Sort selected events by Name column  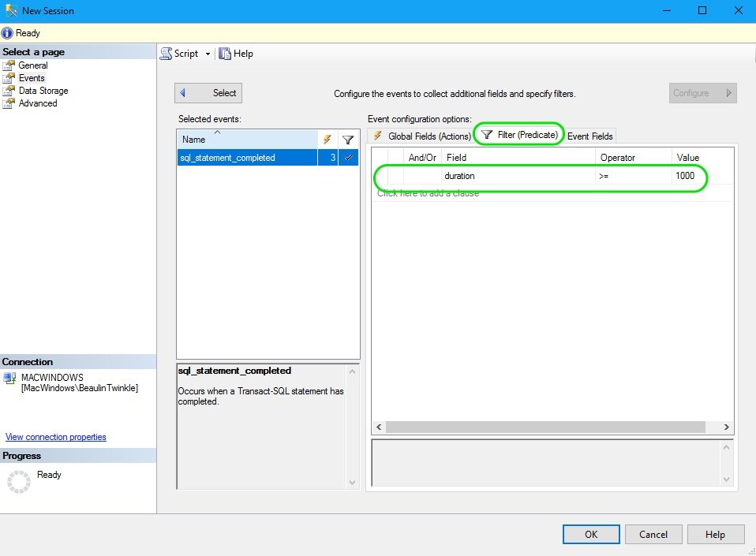coord(247,140)
